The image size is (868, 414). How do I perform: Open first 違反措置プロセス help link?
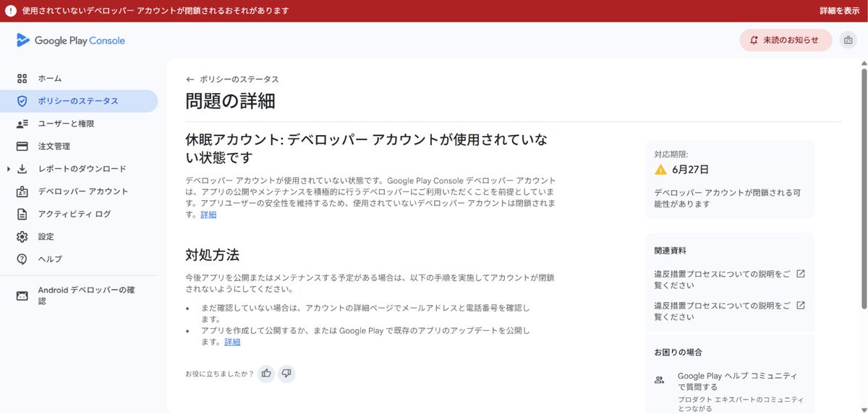click(723, 280)
